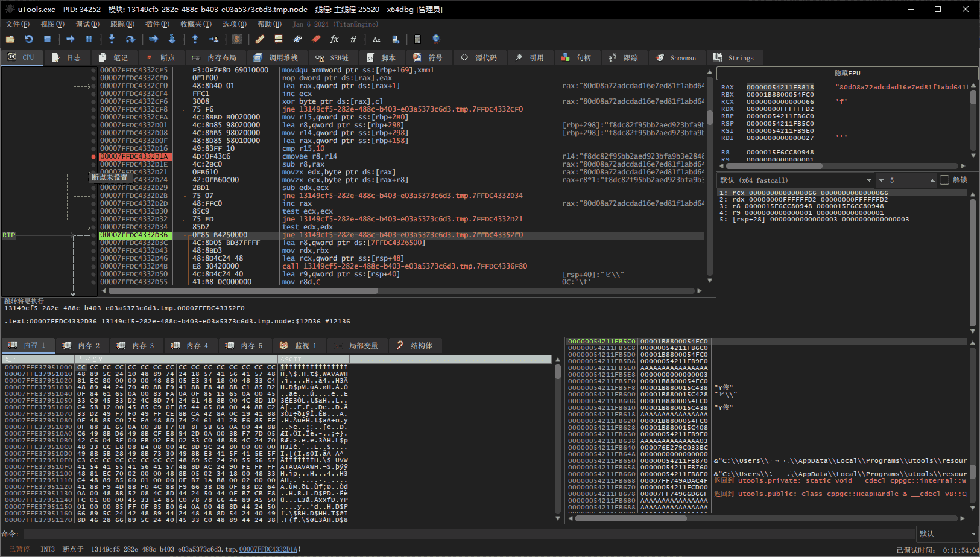Click the 00007FFDC4332D1A status bar link
Screen dimensions: 980x557
pyautogui.click(x=268, y=549)
